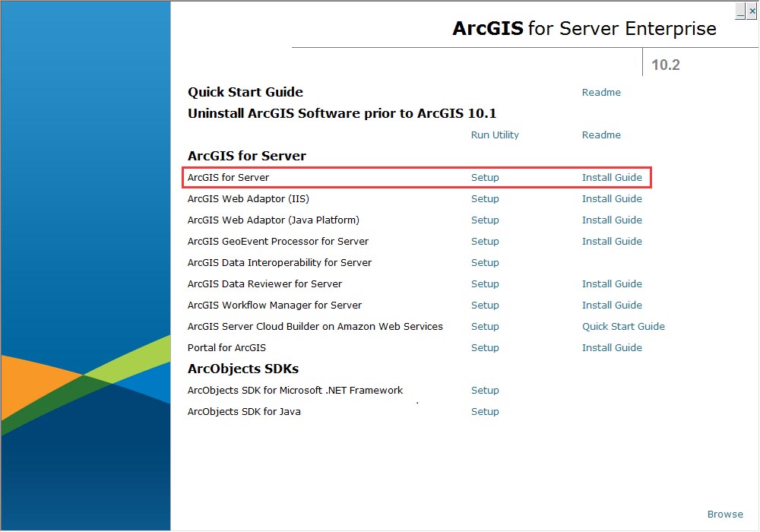Run Setup for Portal for ArcGIS
This screenshot has width=760, height=532.
(x=485, y=348)
